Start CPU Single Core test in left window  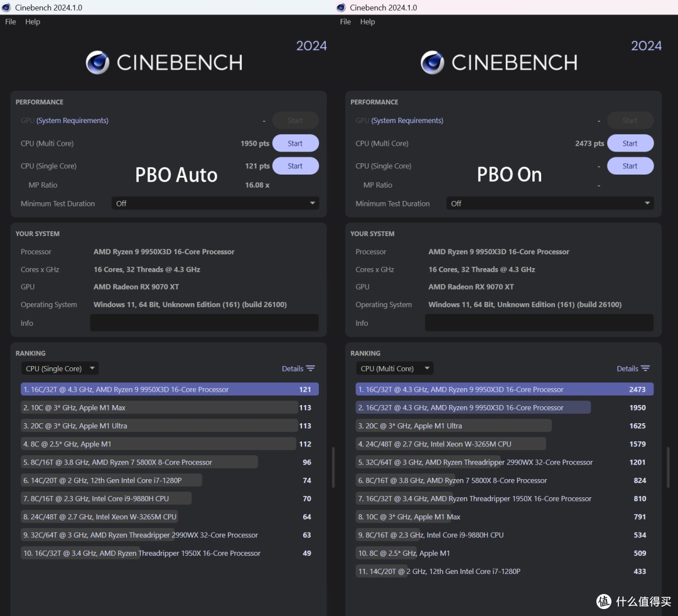point(295,166)
